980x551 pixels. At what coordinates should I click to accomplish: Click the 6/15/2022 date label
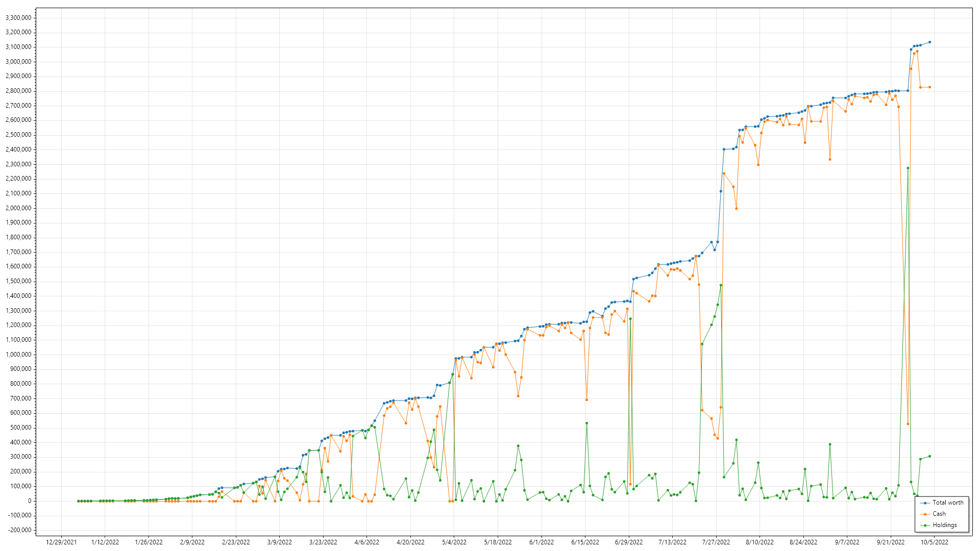point(585,542)
